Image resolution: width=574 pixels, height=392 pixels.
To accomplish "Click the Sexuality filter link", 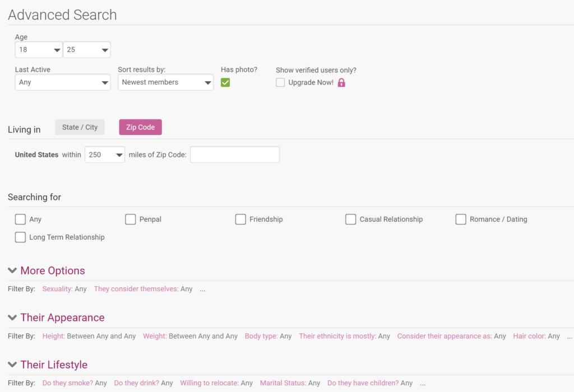I will pyautogui.click(x=58, y=289).
